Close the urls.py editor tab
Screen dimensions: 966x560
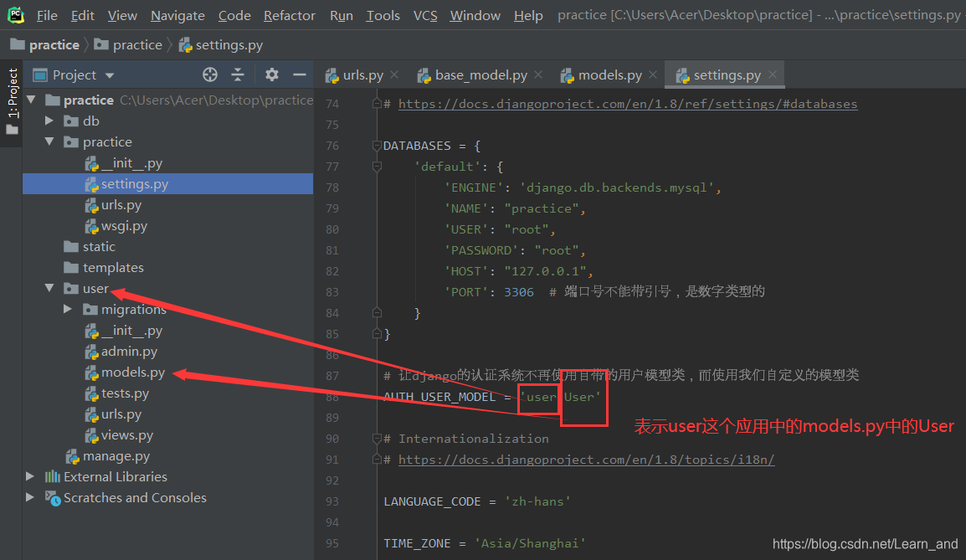pyautogui.click(x=394, y=74)
